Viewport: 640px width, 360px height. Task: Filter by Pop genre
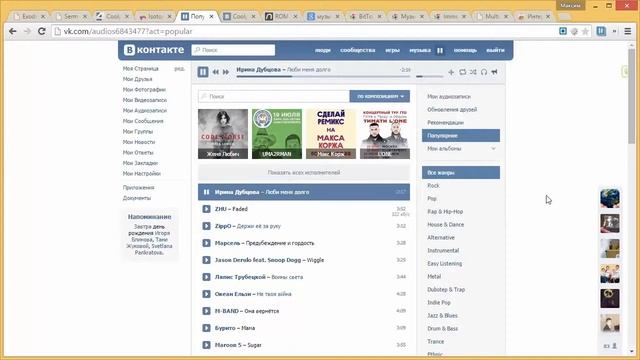point(432,199)
